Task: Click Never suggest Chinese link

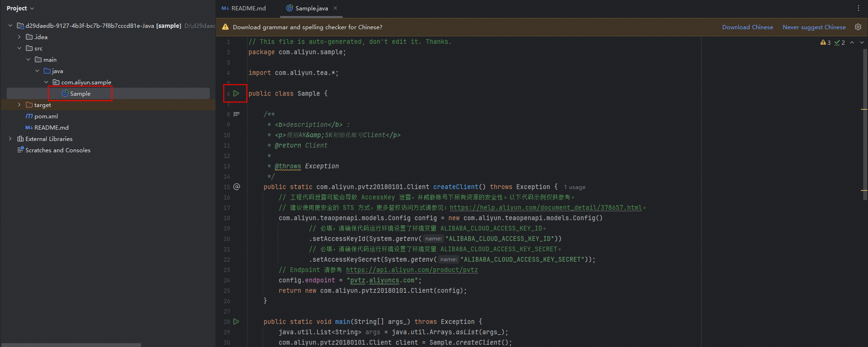Action: click(814, 27)
